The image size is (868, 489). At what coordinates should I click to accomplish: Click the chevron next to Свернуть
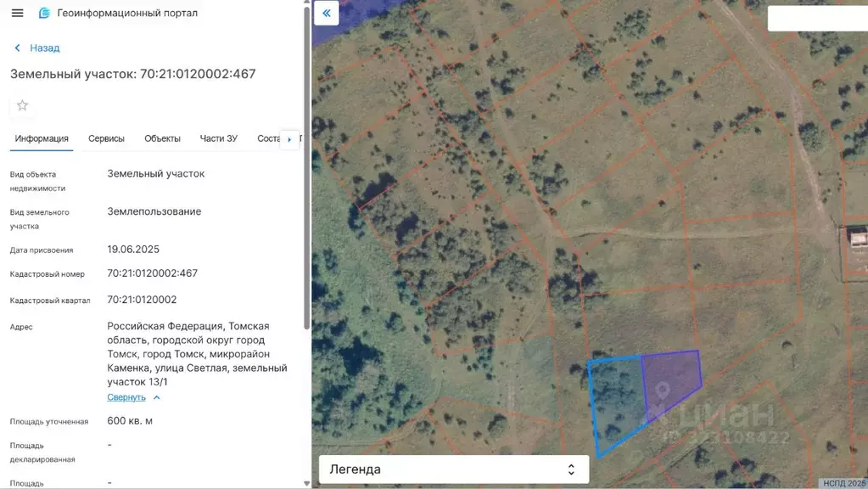[x=157, y=397]
